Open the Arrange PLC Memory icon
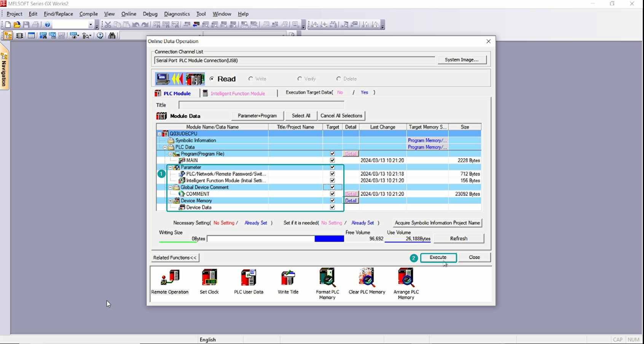 406,277
